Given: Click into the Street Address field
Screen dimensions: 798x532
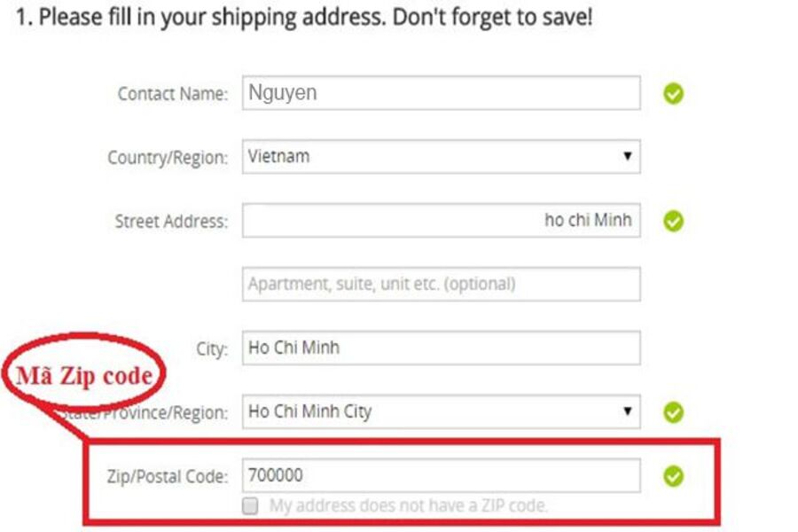Looking at the screenshot, I should coord(441,221).
